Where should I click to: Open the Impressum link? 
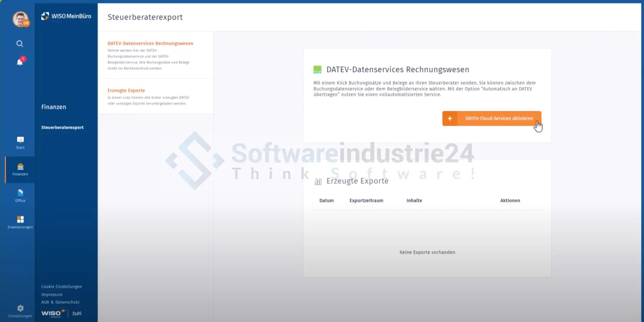coord(52,295)
